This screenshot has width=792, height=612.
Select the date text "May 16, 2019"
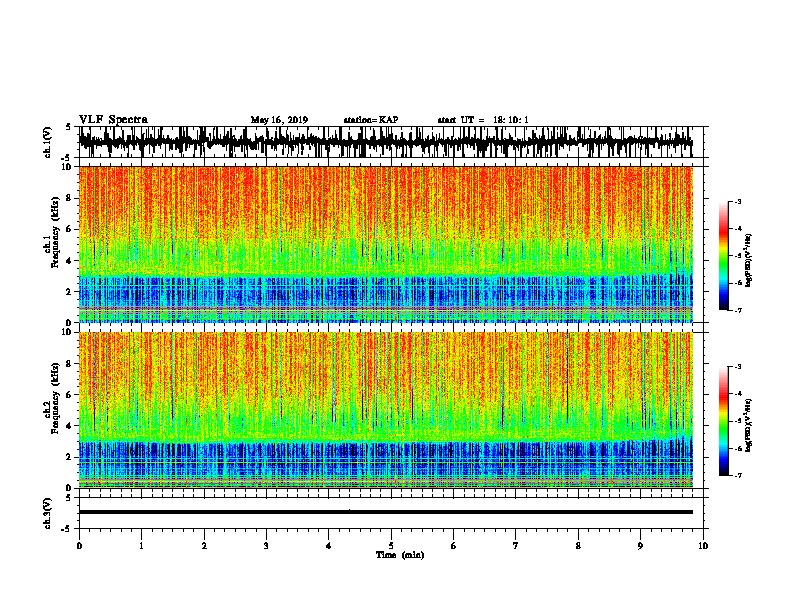(279, 120)
